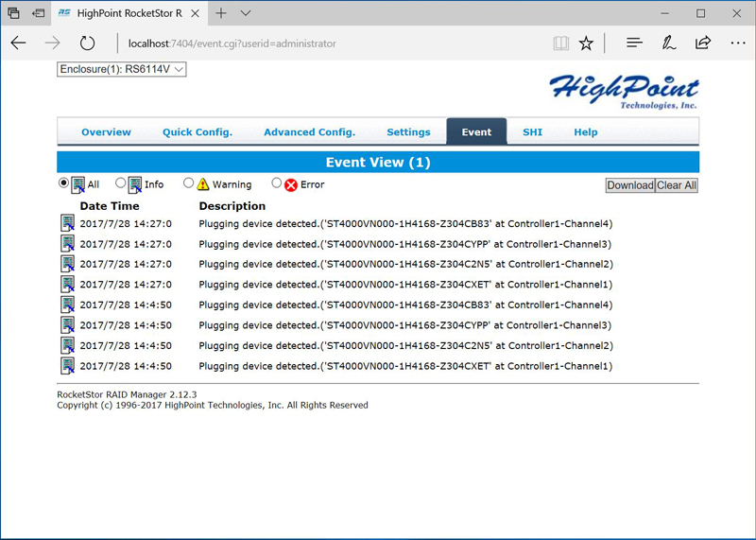Open the browser Hub icon
Screen dimensions: 756x540
click(x=634, y=43)
